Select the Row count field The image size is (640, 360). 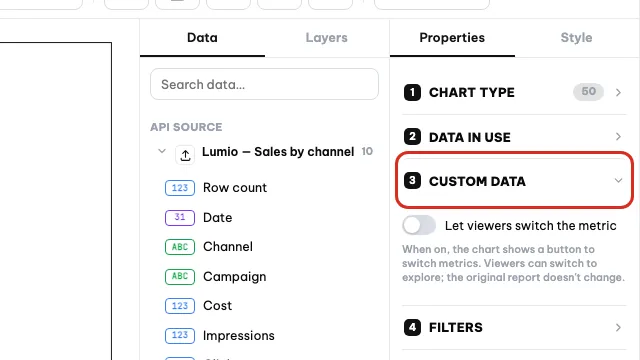point(235,188)
